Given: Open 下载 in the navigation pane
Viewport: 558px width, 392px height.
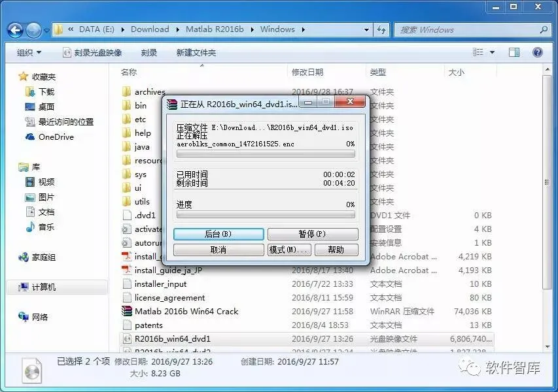Looking at the screenshot, I should click(40, 92).
